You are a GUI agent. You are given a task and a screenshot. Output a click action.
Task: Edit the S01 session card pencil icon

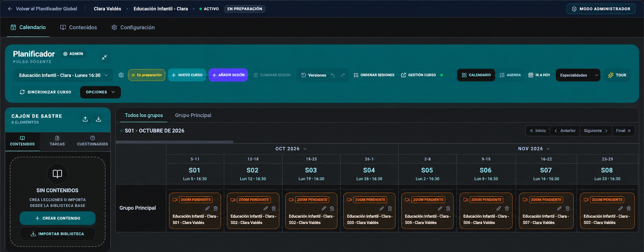pos(207,208)
